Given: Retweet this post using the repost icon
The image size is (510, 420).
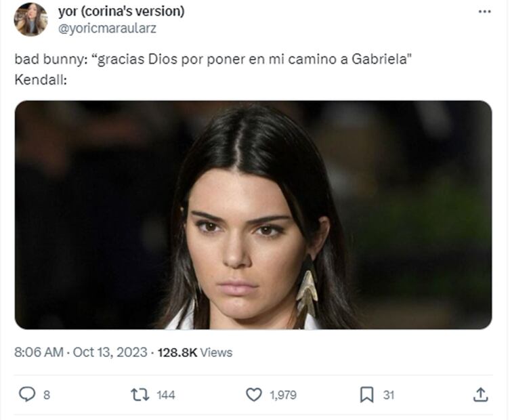Looking at the screenshot, I should coord(140,395).
